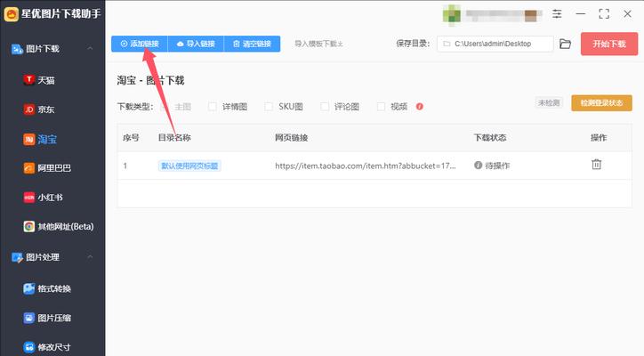Image resolution: width=644 pixels, height=356 pixels.
Task: Click the 图片下载 section icon
Action: [x=17, y=49]
